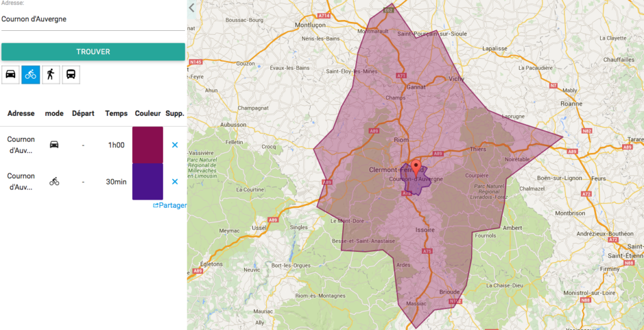Delete the 1h00 car isochrone row

(x=175, y=145)
